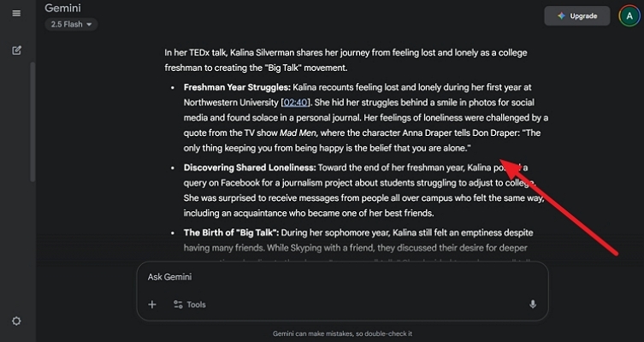Start a new chat with the pencil icon

16,50
